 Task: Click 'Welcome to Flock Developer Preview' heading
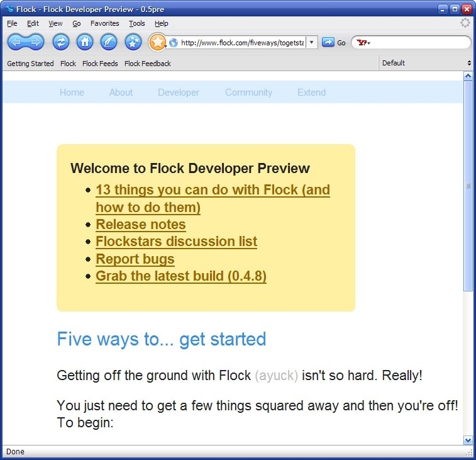click(191, 168)
